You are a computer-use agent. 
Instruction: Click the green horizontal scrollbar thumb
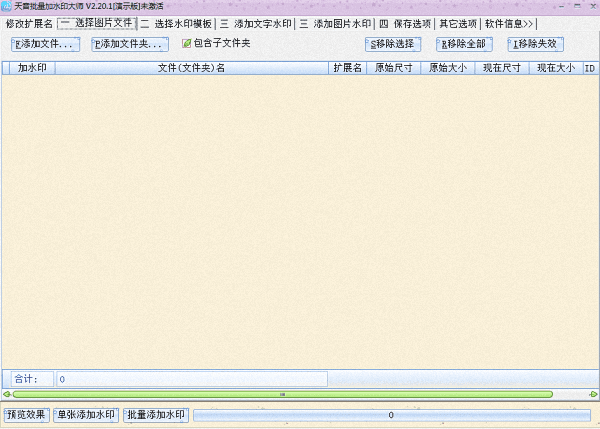282,394
